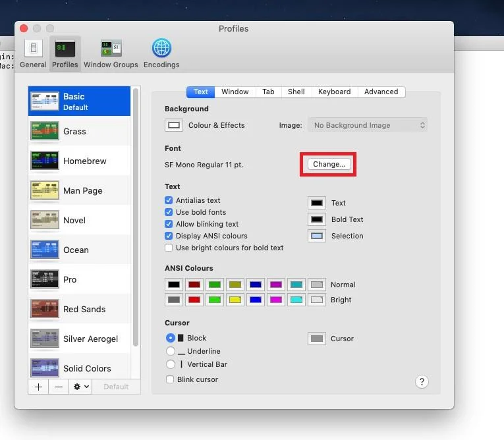Pick the Pro profile
Screen dimensions: 504x440
pos(80,279)
